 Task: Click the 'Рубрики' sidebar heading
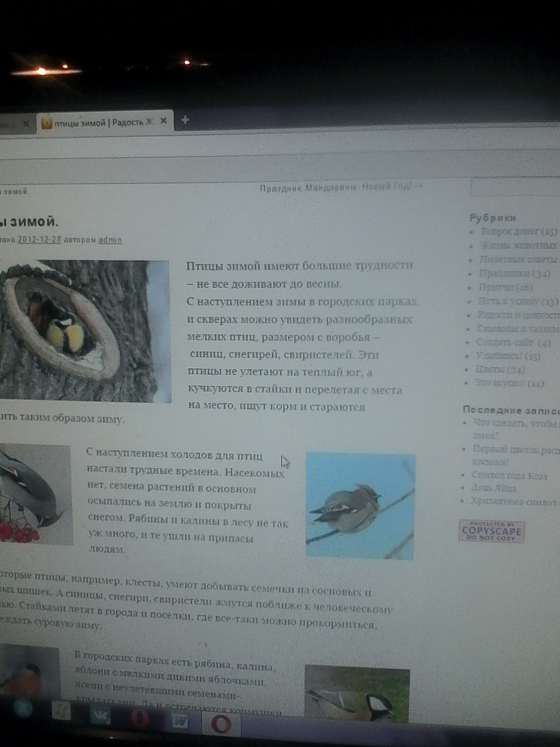coord(492,218)
